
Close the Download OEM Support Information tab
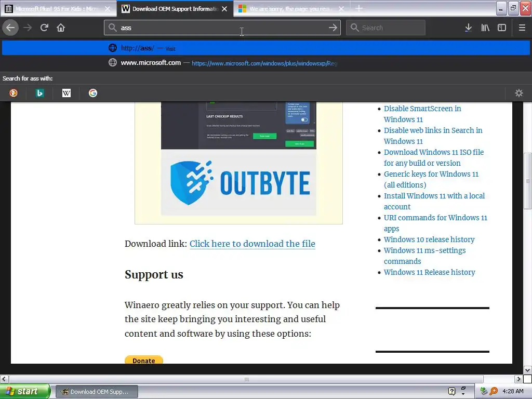click(224, 9)
